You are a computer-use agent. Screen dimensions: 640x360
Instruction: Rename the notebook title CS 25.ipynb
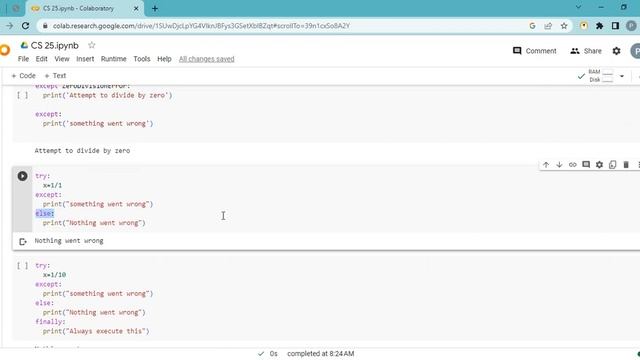55,45
